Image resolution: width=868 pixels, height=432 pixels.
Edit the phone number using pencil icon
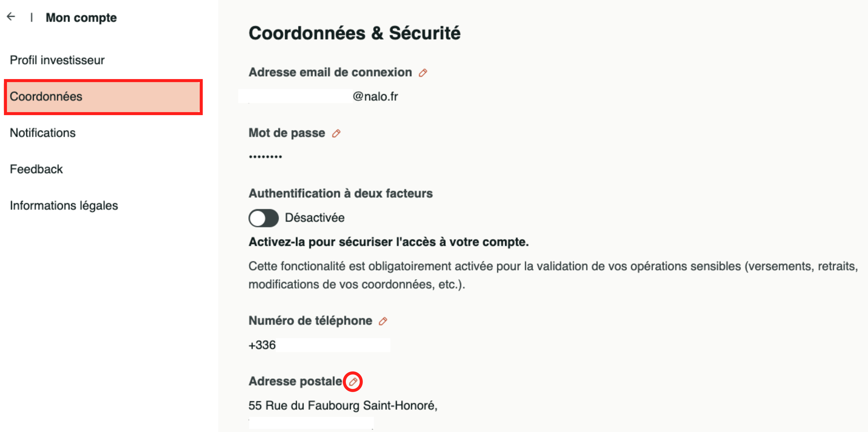383,321
